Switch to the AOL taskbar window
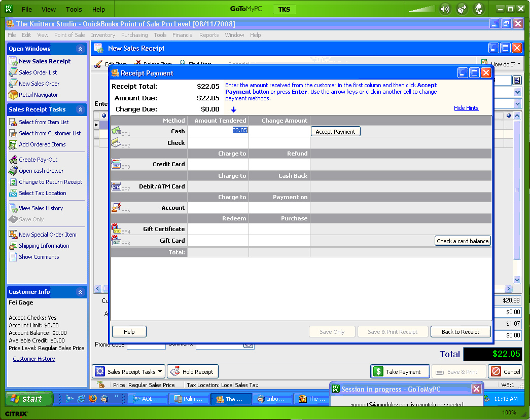The height and width of the screenshot is (420, 530). click(147, 399)
